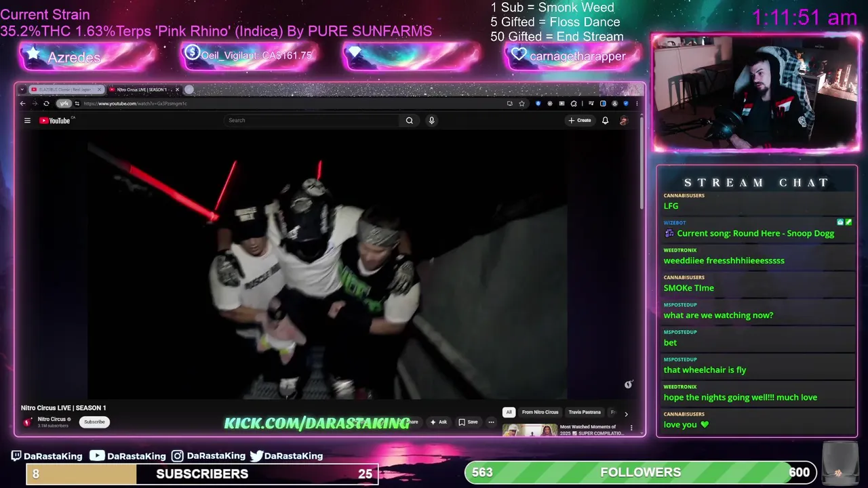Viewport: 868px width, 488px height.
Task: Click the browser address bar URL
Action: (135, 104)
